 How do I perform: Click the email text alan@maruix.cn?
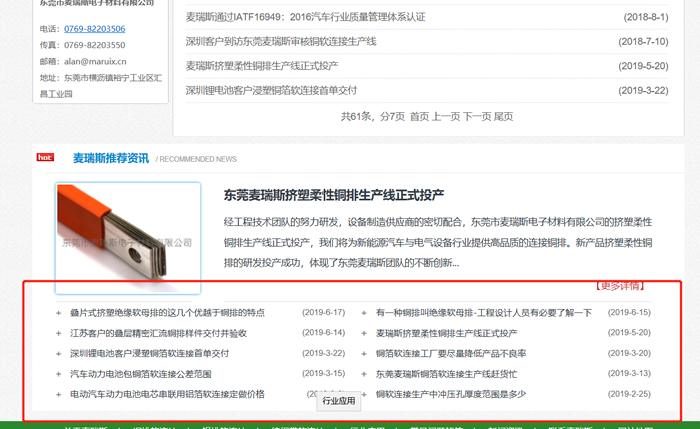point(95,62)
